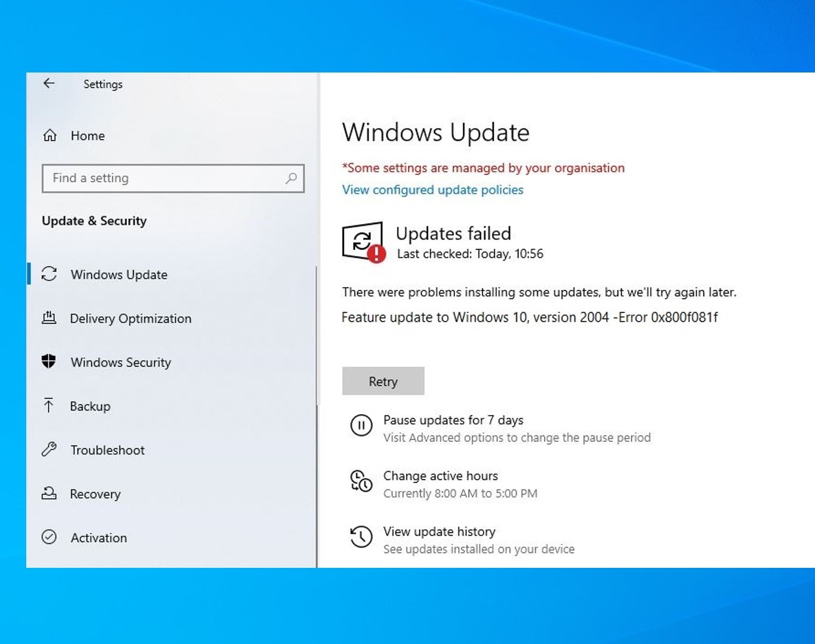This screenshot has height=644, width=815.
Task: Click 'See updates installed on your device' text
Action: 479,549
